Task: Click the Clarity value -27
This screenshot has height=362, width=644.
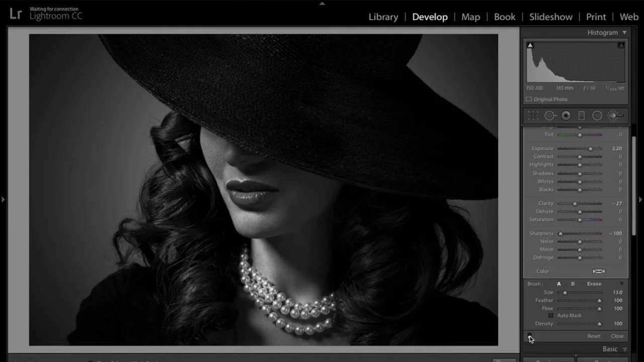Action: [617, 204]
